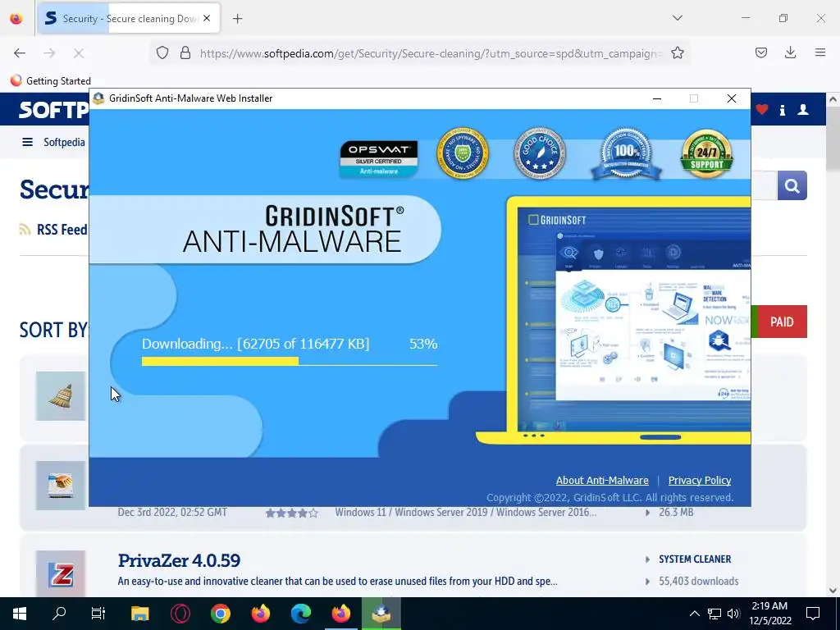Screen dimensions: 840x630
Task: Launch Microsoft Edge from the taskbar
Action: (x=300, y=614)
